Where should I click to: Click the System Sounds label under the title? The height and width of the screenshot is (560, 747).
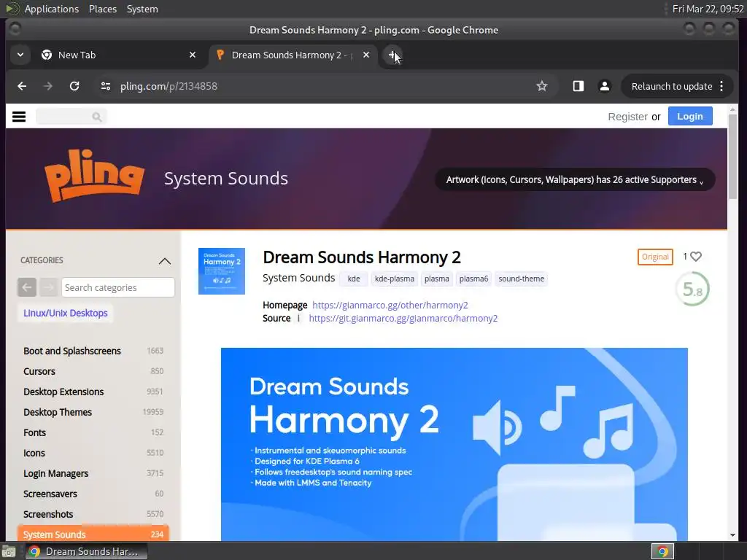pyautogui.click(x=298, y=278)
